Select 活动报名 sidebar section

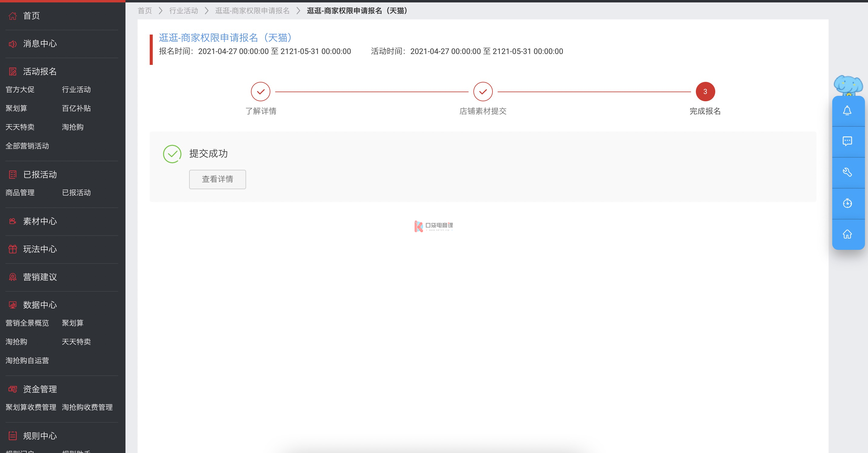tap(40, 72)
